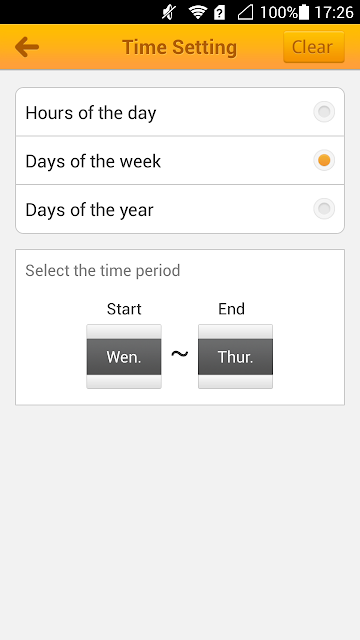
Task: Clear the time setting
Action: 314,47
